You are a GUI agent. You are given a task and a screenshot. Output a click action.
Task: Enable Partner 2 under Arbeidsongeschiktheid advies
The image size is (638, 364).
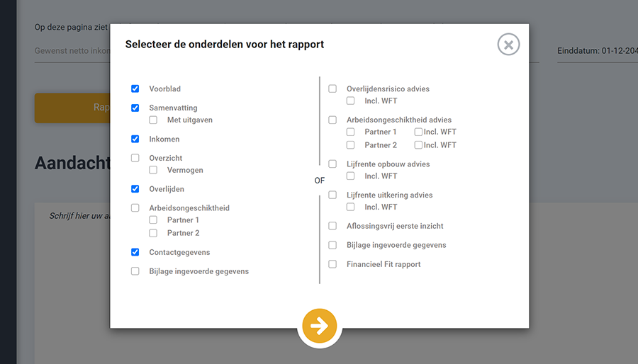(x=350, y=144)
